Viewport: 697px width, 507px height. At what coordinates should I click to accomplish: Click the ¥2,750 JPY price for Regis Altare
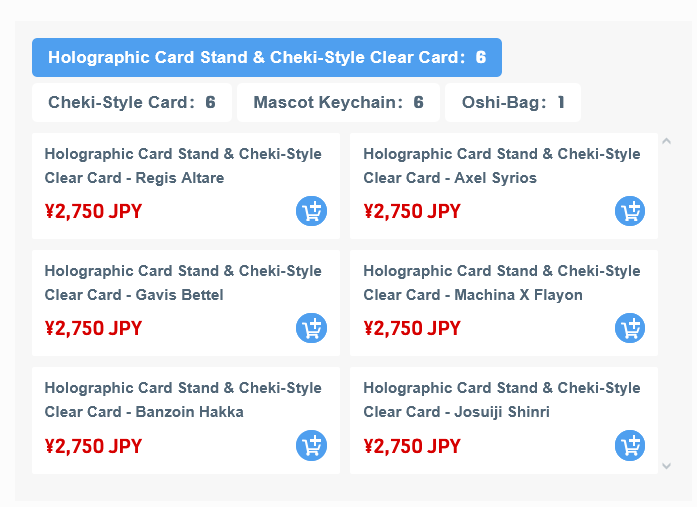94,211
